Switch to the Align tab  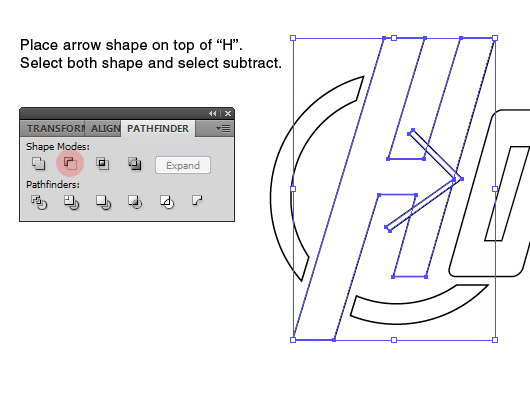coord(105,128)
